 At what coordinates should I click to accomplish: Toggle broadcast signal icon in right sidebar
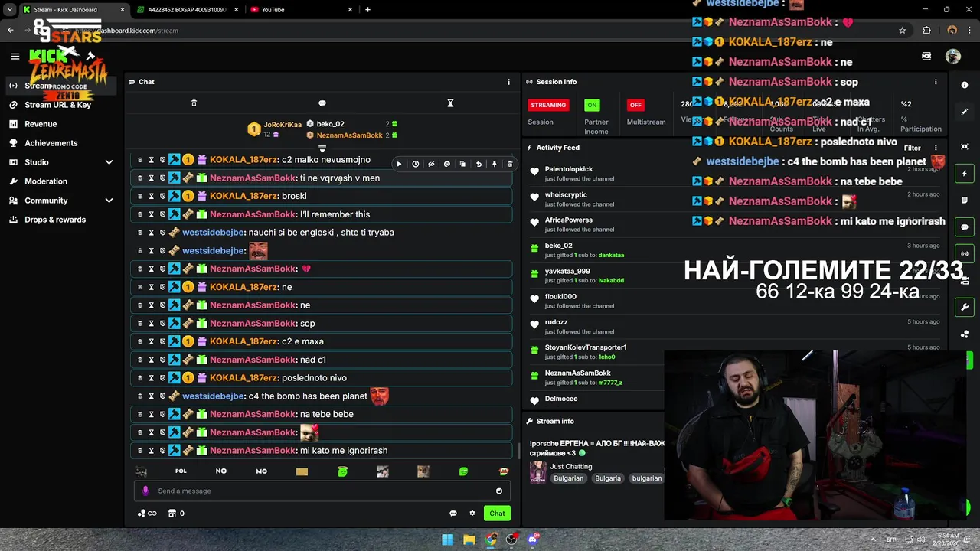[x=965, y=253]
